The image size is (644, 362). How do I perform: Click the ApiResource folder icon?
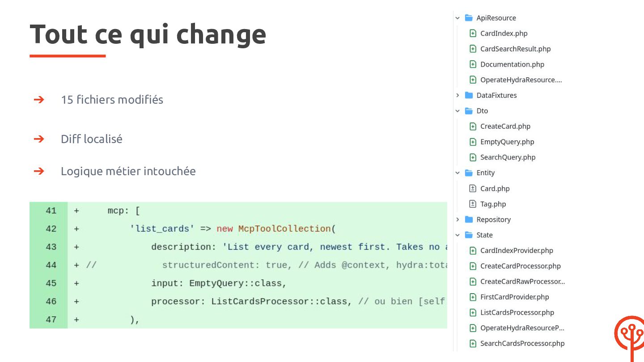[x=469, y=18]
